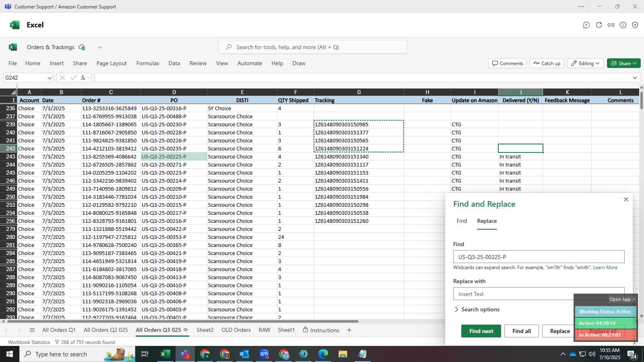Open the volume icon in system tray
The image size is (644, 362).
(592, 354)
